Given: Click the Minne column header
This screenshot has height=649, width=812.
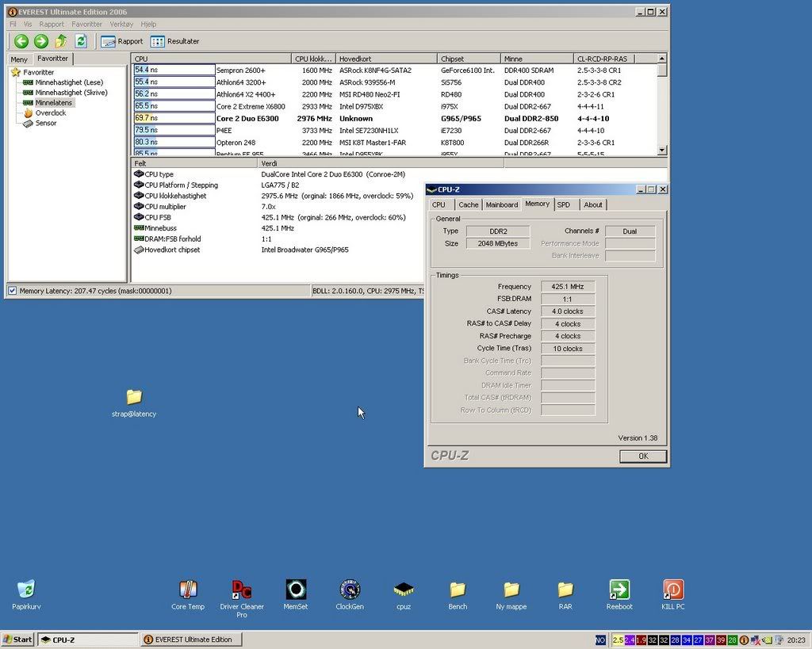Looking at the screenshot, I should tap(537, 59).
